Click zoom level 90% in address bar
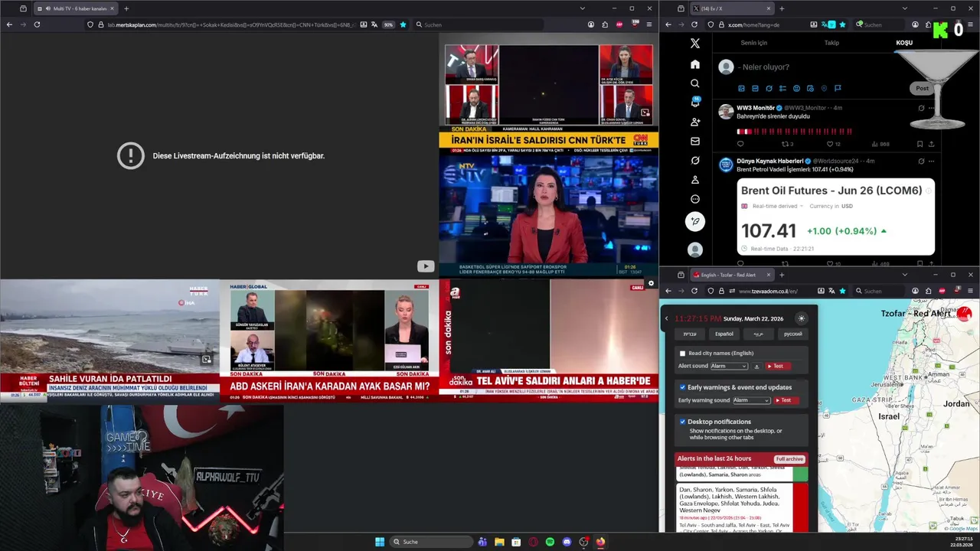The image size is (980, 551). [x=388, y=24]
